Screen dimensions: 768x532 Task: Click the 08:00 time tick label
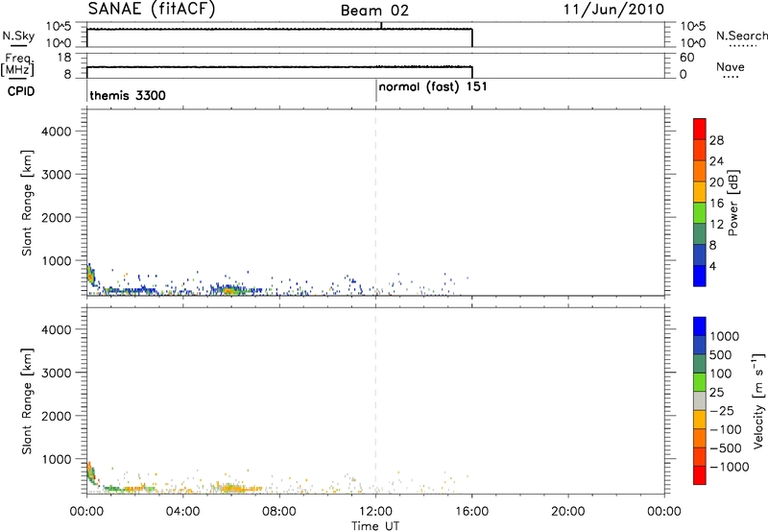279,512
